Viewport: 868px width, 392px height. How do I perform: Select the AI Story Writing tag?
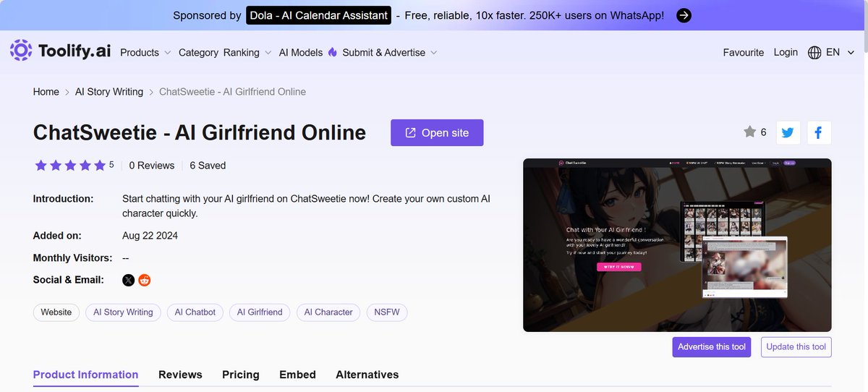pyautogui.click(x=123, y=312)
